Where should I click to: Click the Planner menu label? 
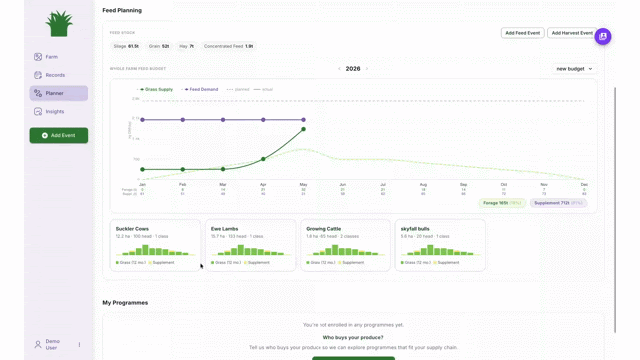54,93
